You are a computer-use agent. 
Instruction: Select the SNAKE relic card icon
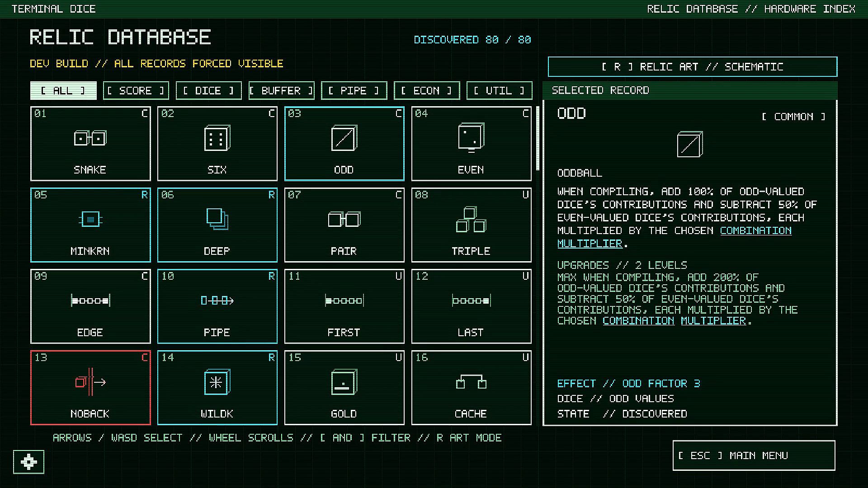pyautogui.click(x=90, y=138)
